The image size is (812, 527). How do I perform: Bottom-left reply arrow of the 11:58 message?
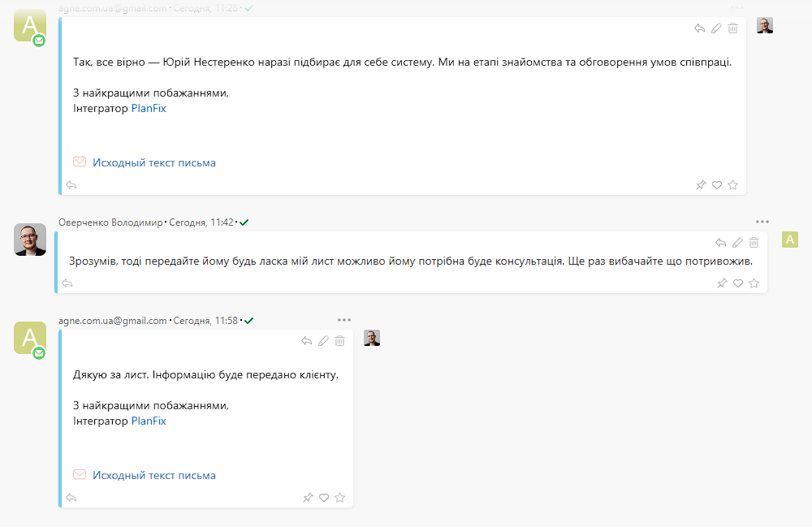click(x=71, y=498)
